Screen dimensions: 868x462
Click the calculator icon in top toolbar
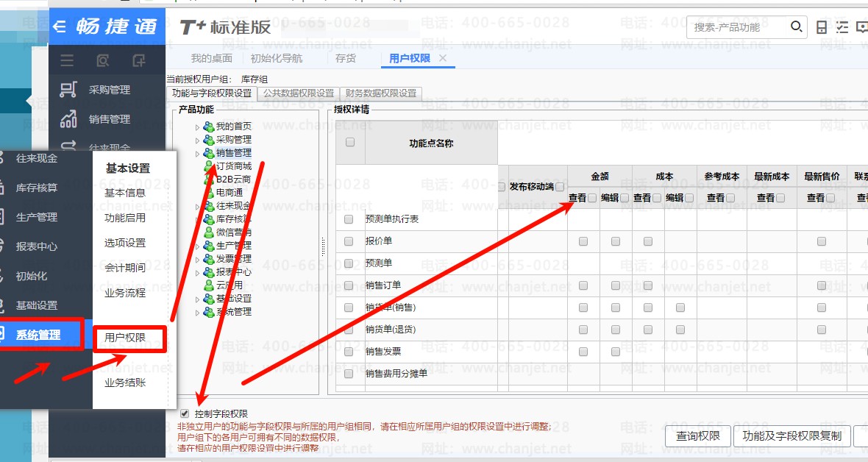click(x=822, y=28)
